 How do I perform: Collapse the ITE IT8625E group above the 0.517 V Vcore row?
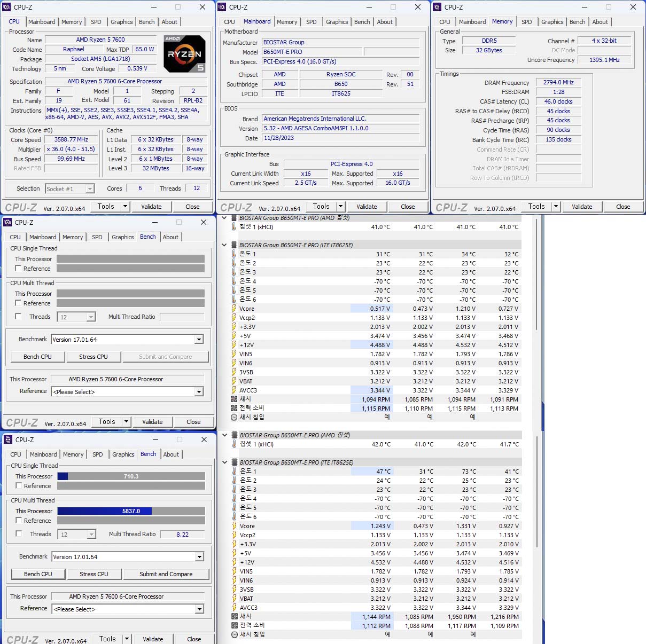(224, 245)
